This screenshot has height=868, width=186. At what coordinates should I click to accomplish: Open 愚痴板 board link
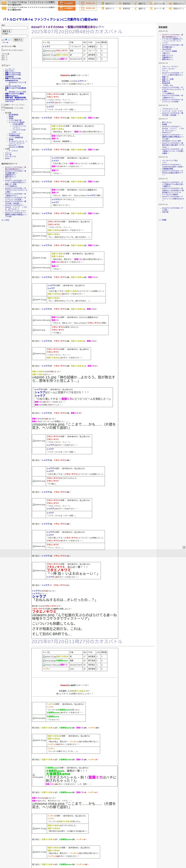pyautogui.click(x=11, y=139)
